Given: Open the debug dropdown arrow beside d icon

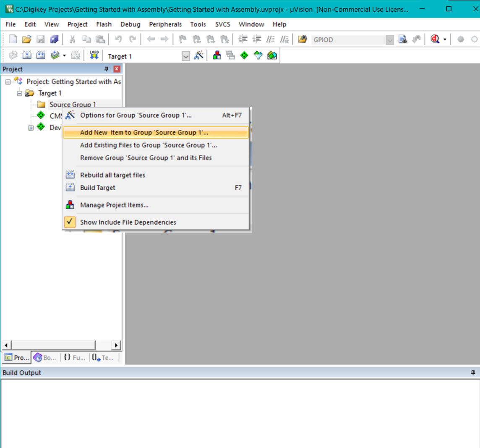Looking at the screenshot, I should click(444, 40).
